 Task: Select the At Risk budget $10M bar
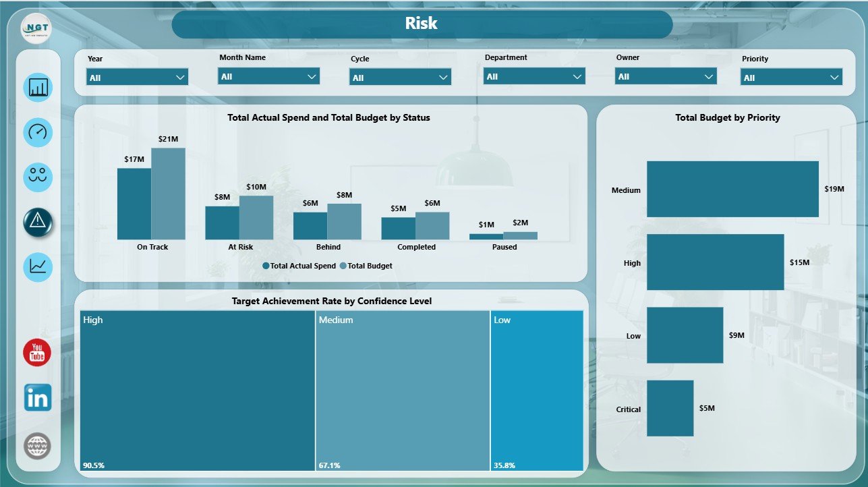(x=256, y=218)
